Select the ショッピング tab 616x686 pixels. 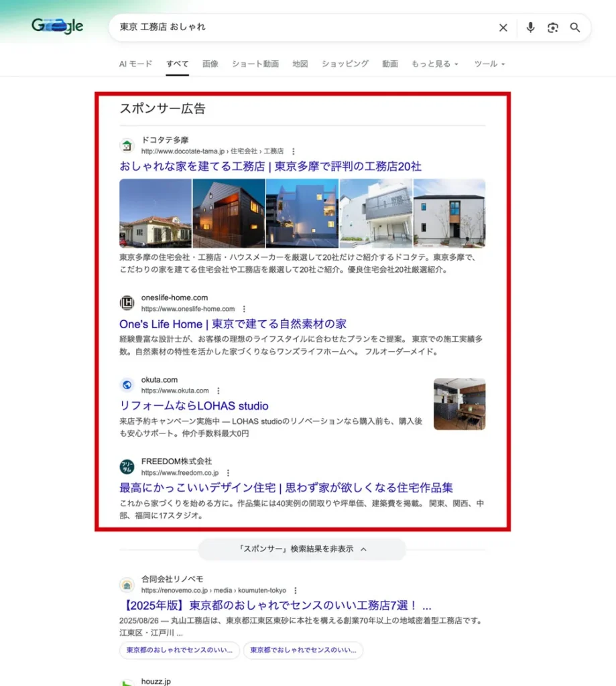345,64
